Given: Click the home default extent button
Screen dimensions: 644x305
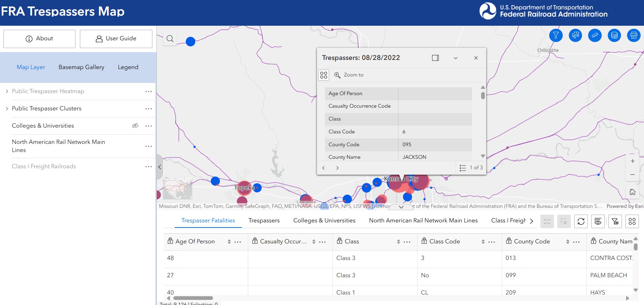Looking at the screenshot, I should (632, 192).
